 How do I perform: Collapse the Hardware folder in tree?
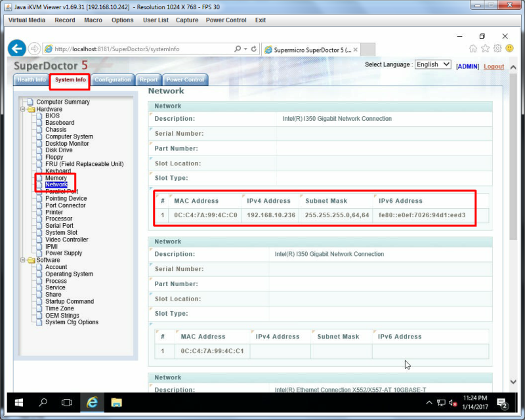pos(22,109)
